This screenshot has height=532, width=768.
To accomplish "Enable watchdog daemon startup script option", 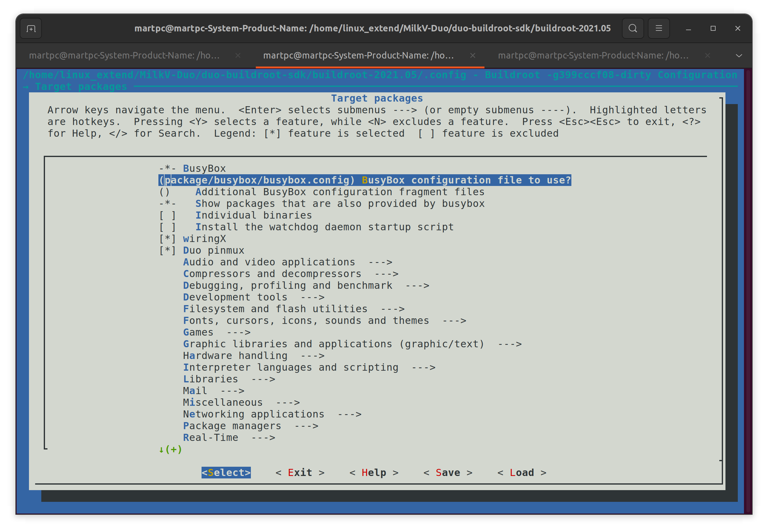I will point(167,227).
